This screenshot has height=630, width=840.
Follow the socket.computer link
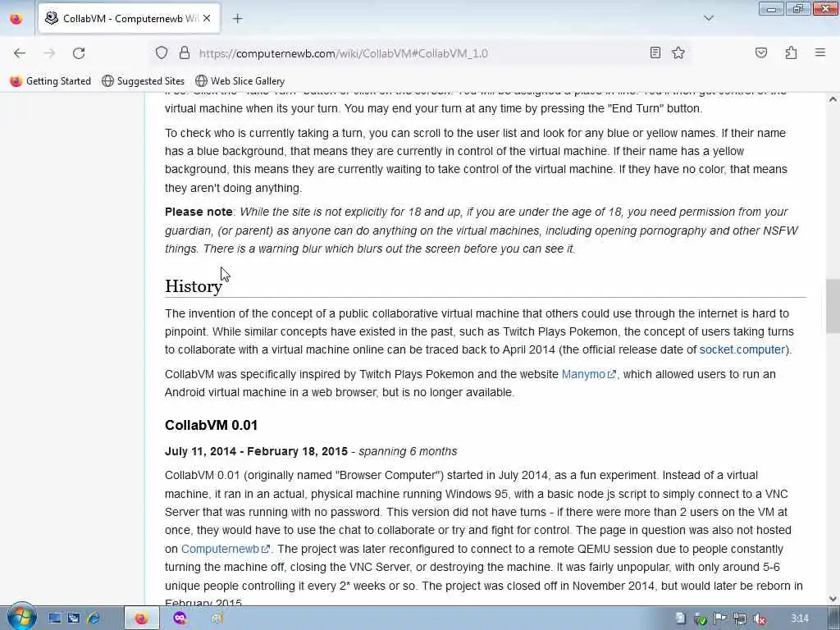tap(742, 349)
